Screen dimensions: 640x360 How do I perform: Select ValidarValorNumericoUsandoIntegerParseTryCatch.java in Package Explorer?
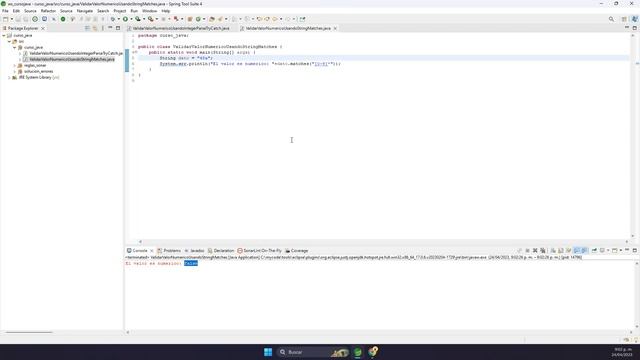point(73,53)
